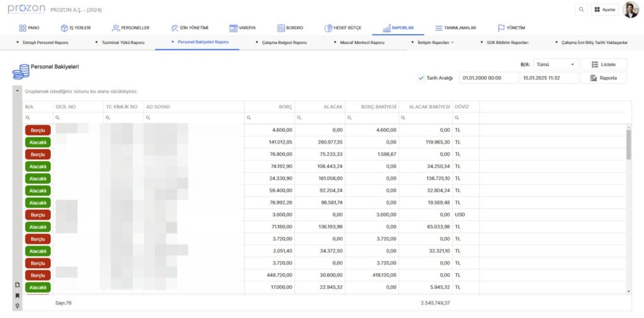Collapse the grouping panel arrow
Image resolution: width=644 pixels, height=318 pixels.
click(17, 91)
